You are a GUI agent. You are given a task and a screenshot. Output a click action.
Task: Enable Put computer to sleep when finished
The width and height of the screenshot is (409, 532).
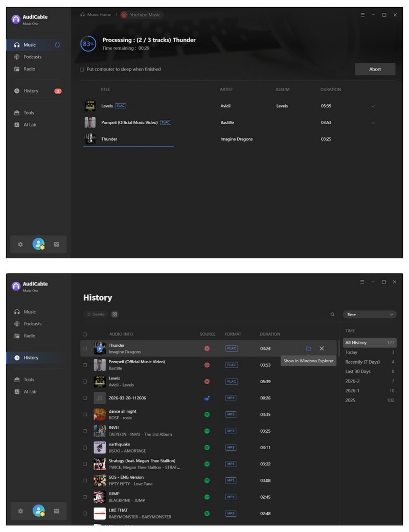coord(81,69)
